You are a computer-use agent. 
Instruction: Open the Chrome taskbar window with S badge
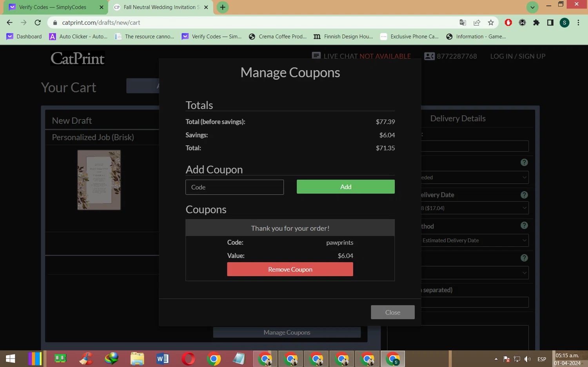coord(393,358)
